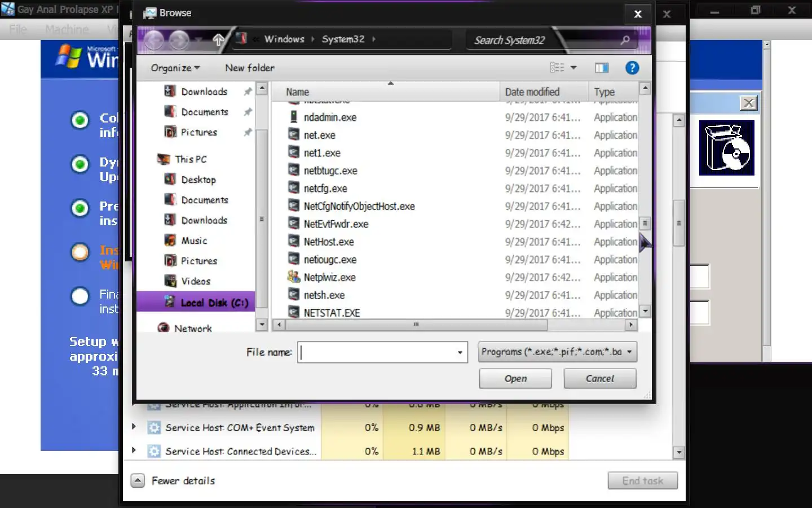This screenshot has width=812, height=508.
Task: Open the File name combo dropdown arrow
Action: [x=460, y=352]
